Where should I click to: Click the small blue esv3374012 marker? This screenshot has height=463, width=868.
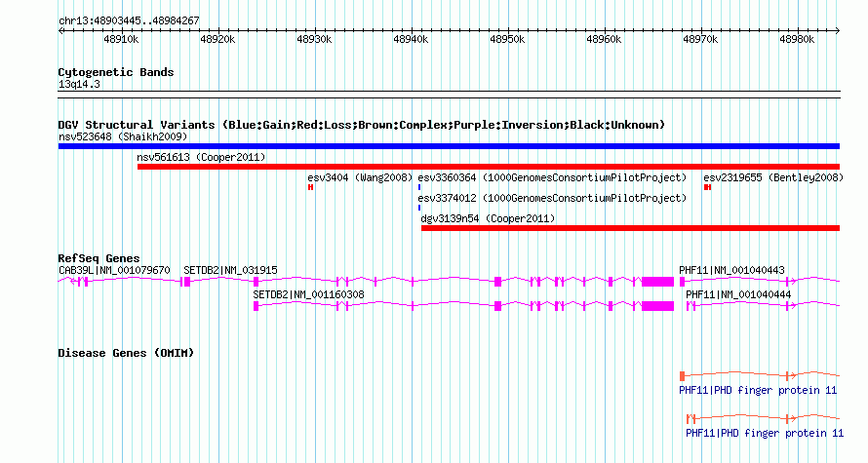tap(419, 208)
